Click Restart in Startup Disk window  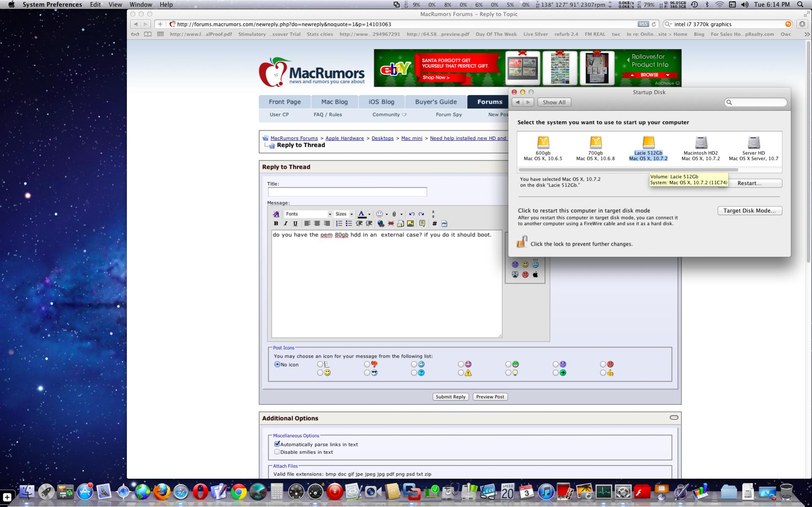749,183
